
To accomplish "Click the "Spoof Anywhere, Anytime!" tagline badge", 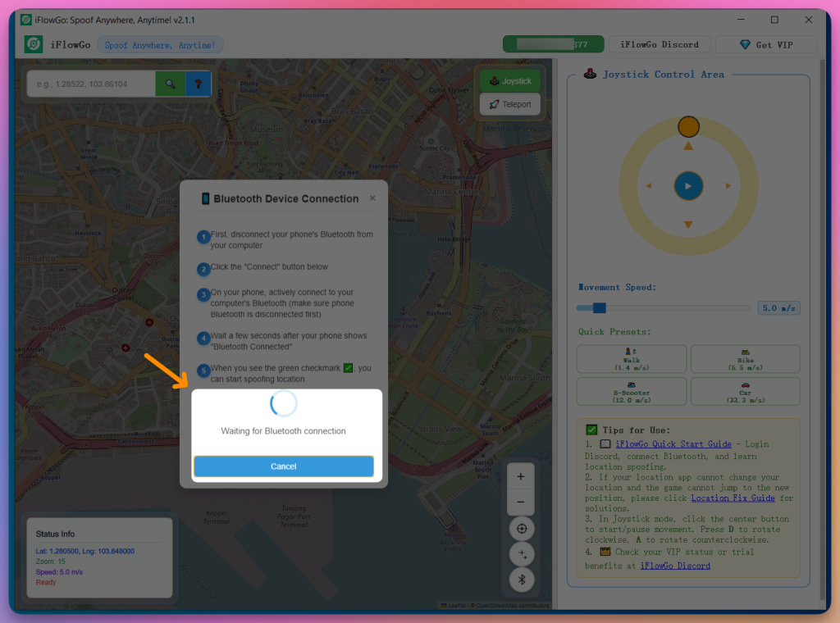I will (x=160, y=45).
